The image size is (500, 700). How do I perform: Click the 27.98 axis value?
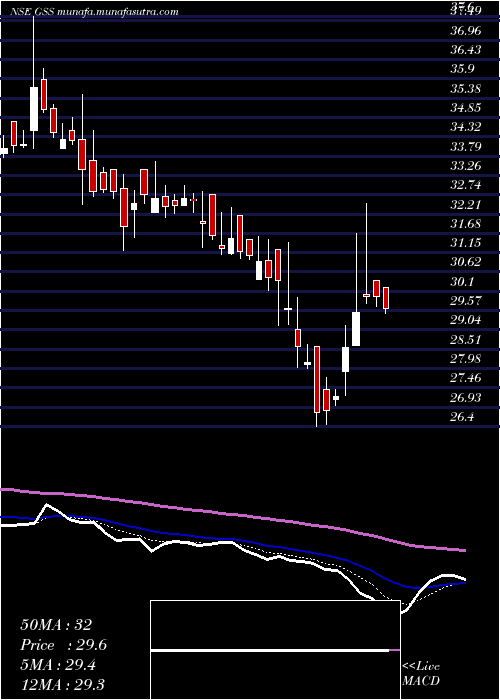point(466,359)
